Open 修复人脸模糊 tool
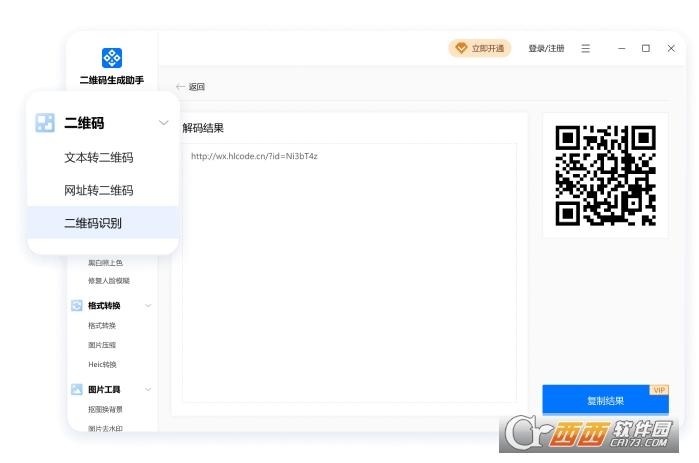The width and height of the screenshot is (699, 463). coord(109,281)
